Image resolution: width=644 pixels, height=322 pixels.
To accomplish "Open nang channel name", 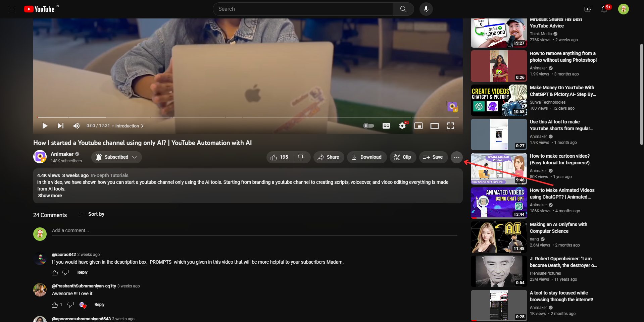I will tap(534, 239).
